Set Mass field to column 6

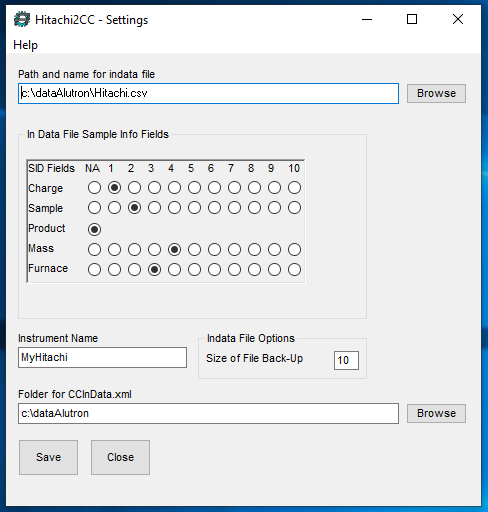pos(214,249)
